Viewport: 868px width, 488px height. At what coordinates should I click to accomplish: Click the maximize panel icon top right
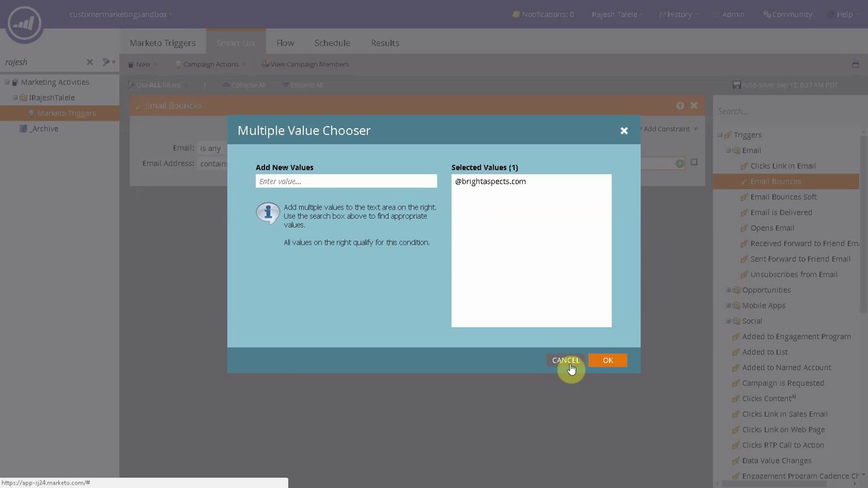point(855,64)
